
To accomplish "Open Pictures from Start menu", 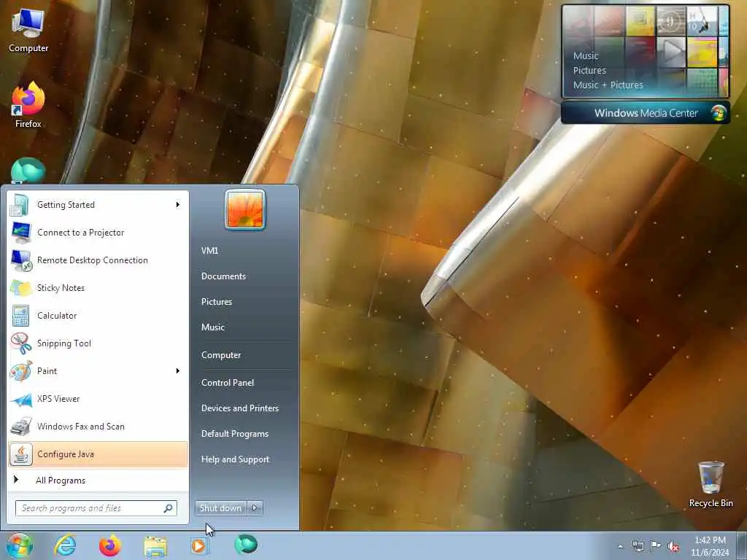I will point(217,302).
